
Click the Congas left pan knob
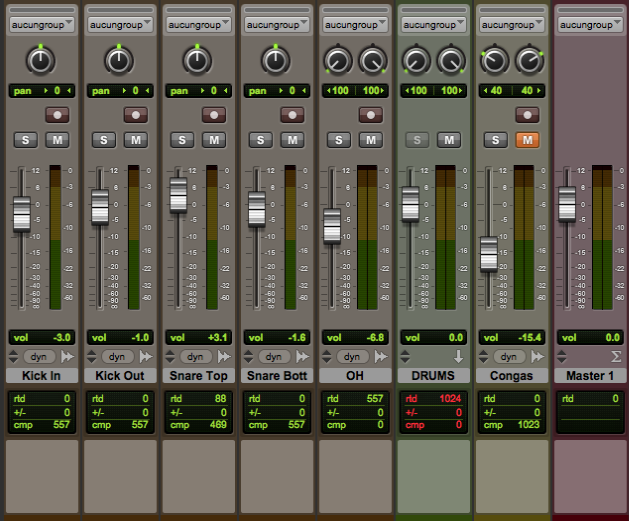[495, 61]
